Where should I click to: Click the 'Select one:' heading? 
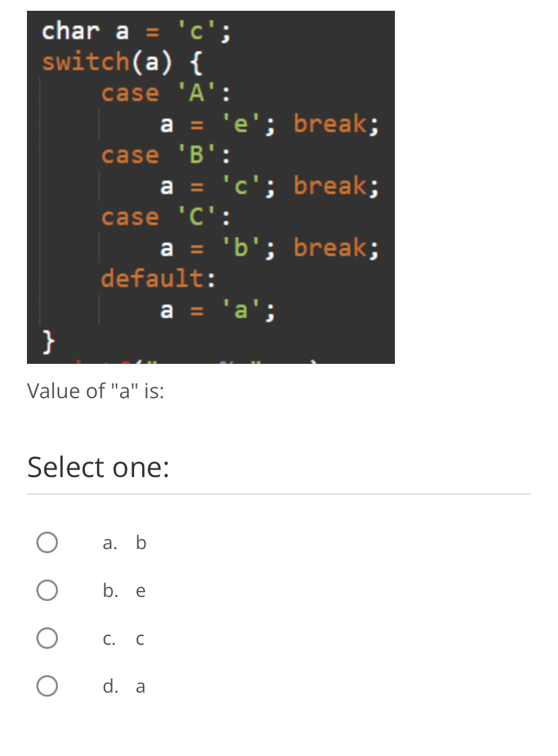click(x=97, y=467)
